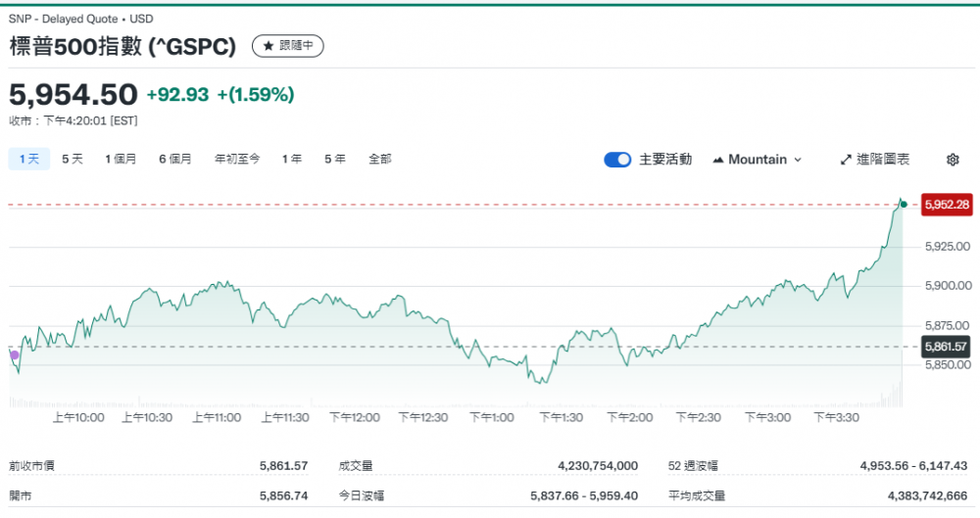
Task: Open the Mountain chart type dropdown
Action: point(758,160)
